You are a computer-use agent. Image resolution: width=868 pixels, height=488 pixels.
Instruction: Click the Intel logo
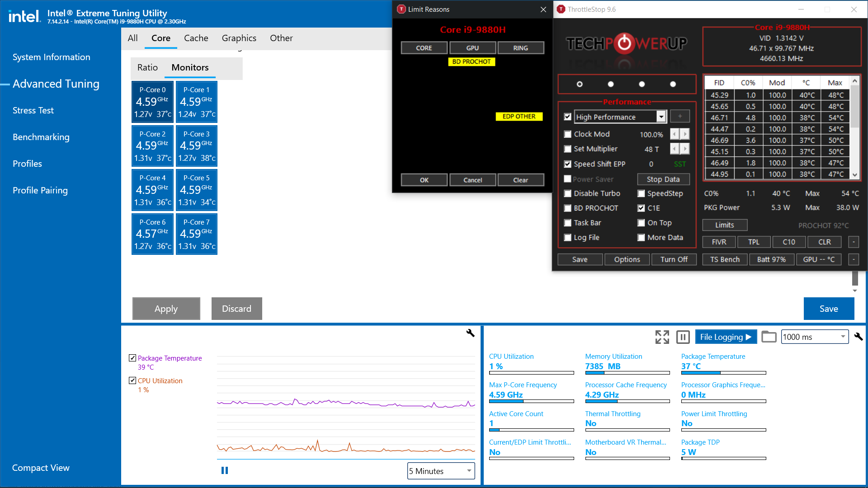24,16
